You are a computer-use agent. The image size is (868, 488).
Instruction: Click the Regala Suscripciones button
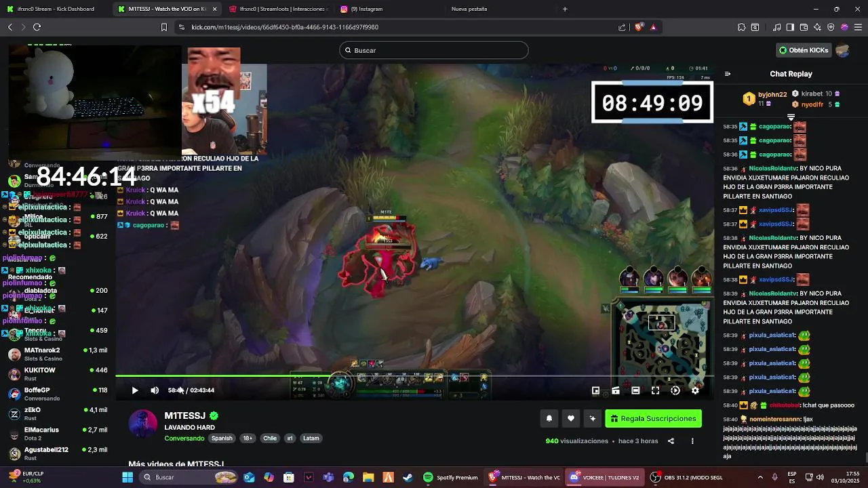(653, 419)
